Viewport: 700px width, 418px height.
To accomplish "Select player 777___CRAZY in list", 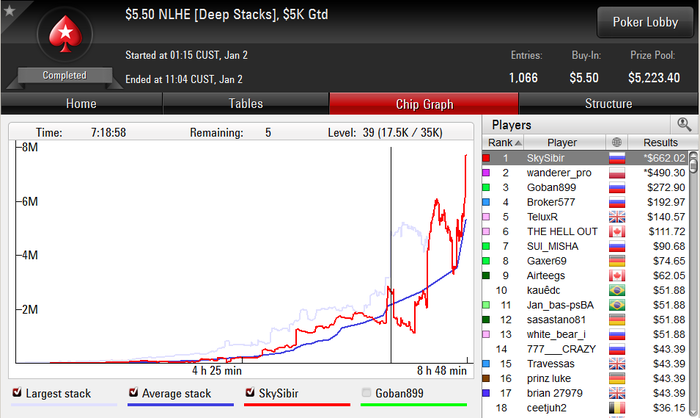I will click(x=585, y=349).
